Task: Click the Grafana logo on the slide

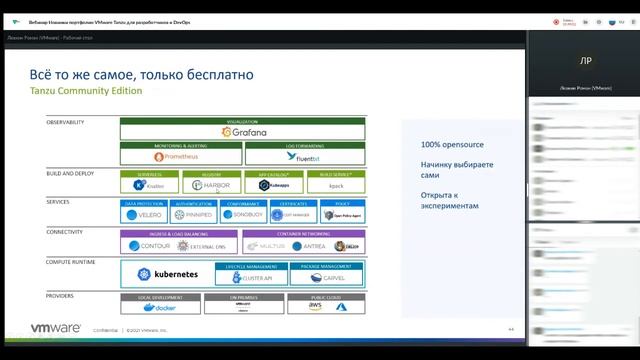Action: 244,132
